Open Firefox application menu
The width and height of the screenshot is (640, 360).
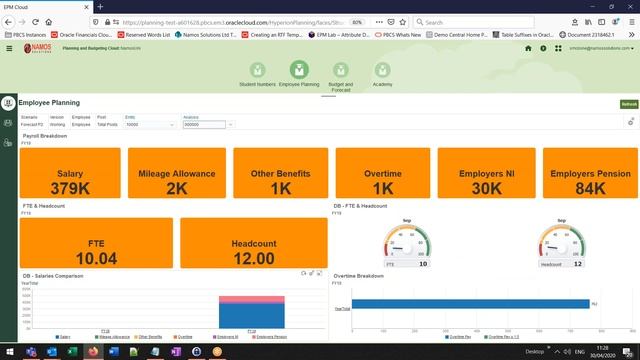[631, 22]
